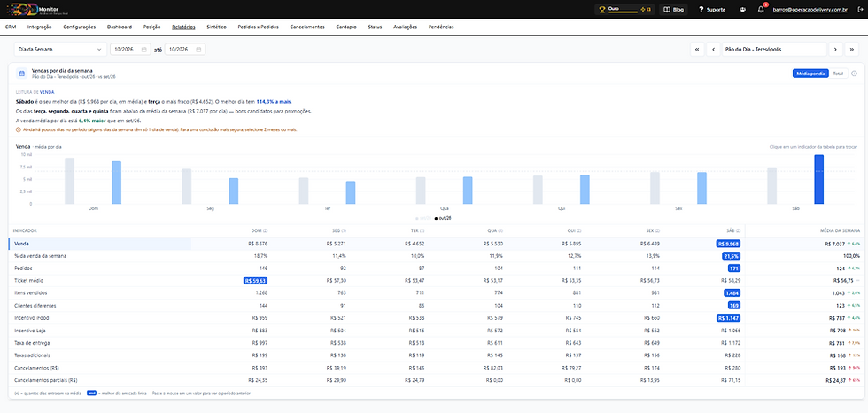Image resolution: width=868 pixels, height=413 pixels.
Task: Click the out/26 Dom blue bar
Action: (x=116, y=183)
